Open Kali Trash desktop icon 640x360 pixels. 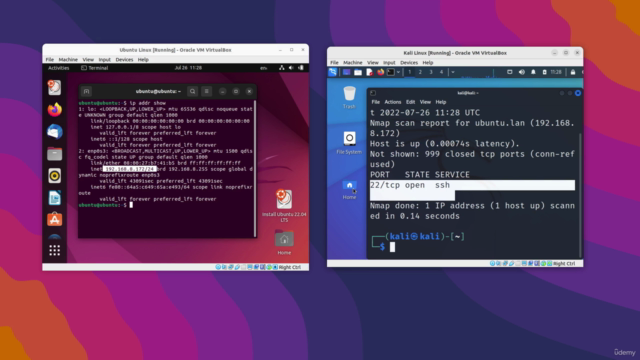tap(349, 97)
